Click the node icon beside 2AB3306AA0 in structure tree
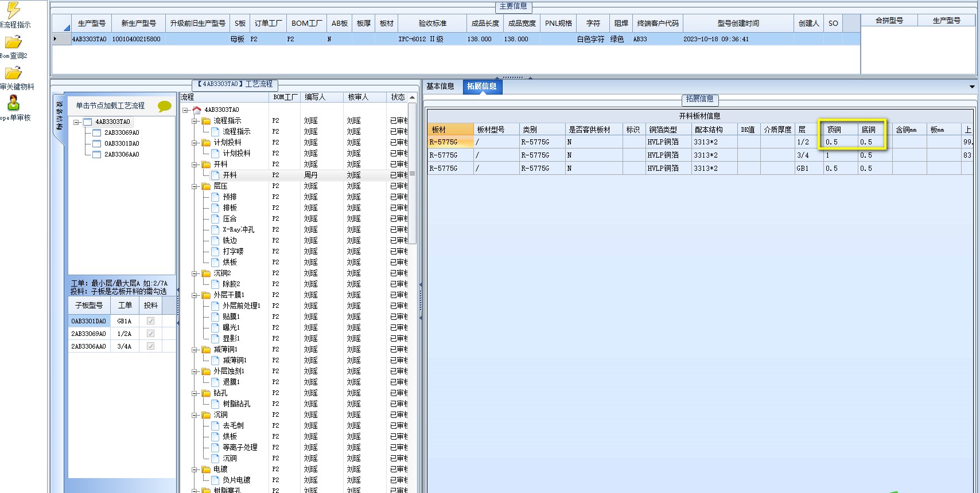This screenshot has width=980, height=493. point(97,154)
